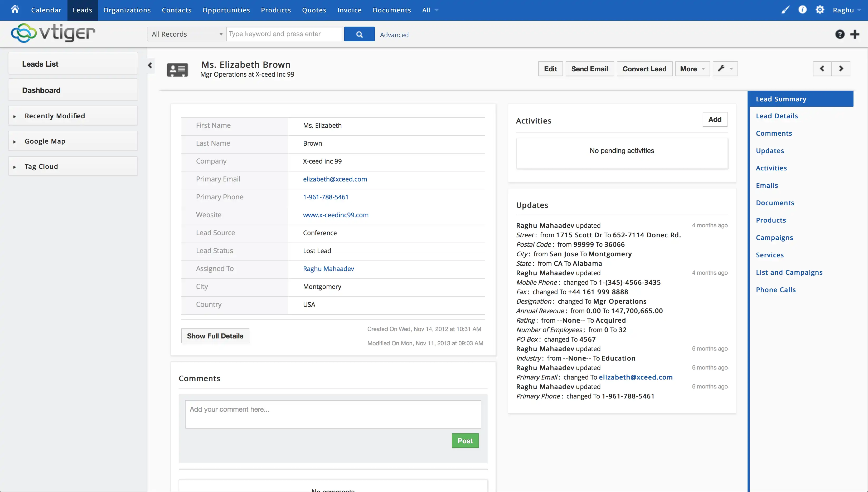Click the next record arrow icon
The image size is (868, 492).
pos(841,68)
